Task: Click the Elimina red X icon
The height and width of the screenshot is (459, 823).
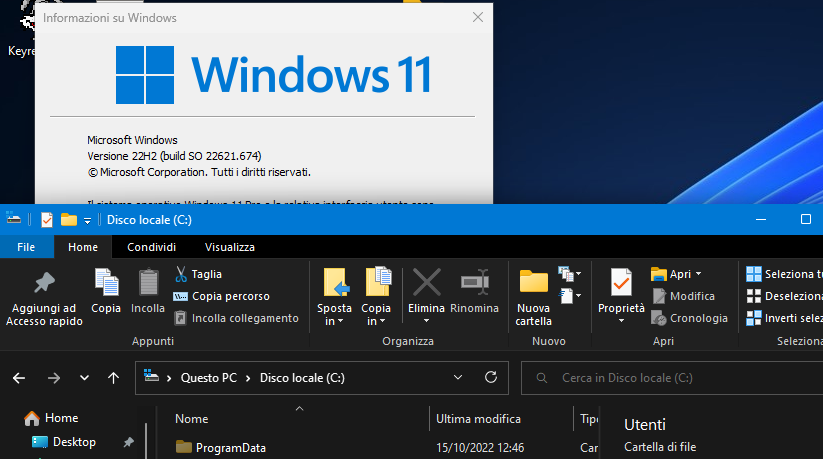Action: pyautogui.click(x=426, y=283)
